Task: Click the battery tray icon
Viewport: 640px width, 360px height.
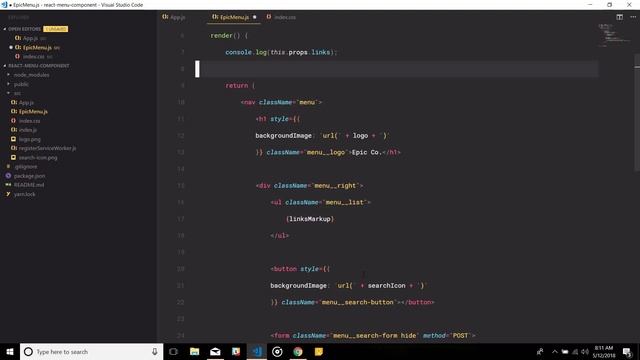Action: (x=565, y=351)
